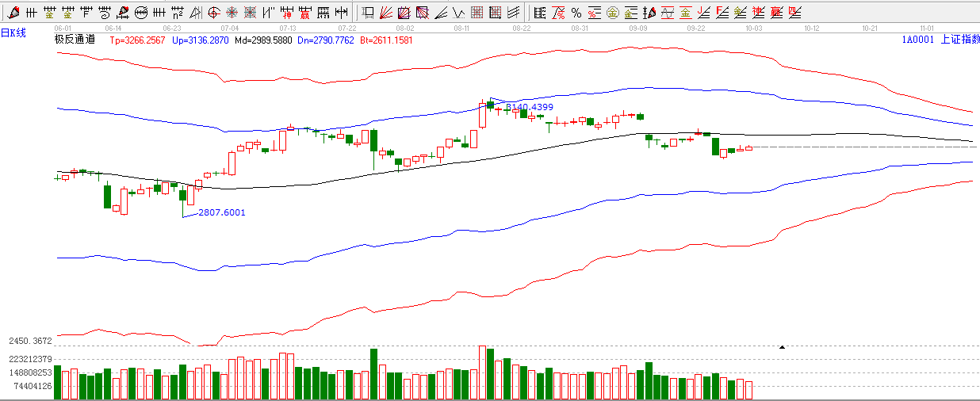980x401 pixels.
Task: Click the 09-09 date on timeline
Action: point(637,28)
